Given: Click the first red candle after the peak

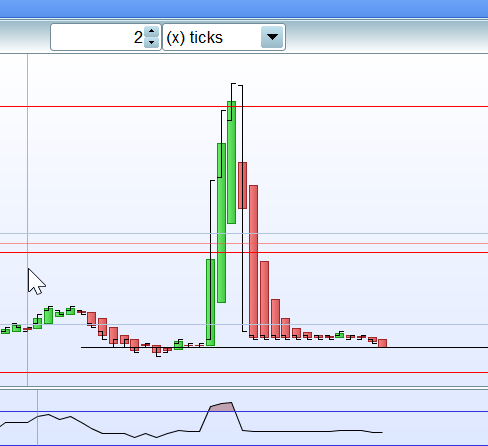Looking at the screenshot, I should coord(242,185).
